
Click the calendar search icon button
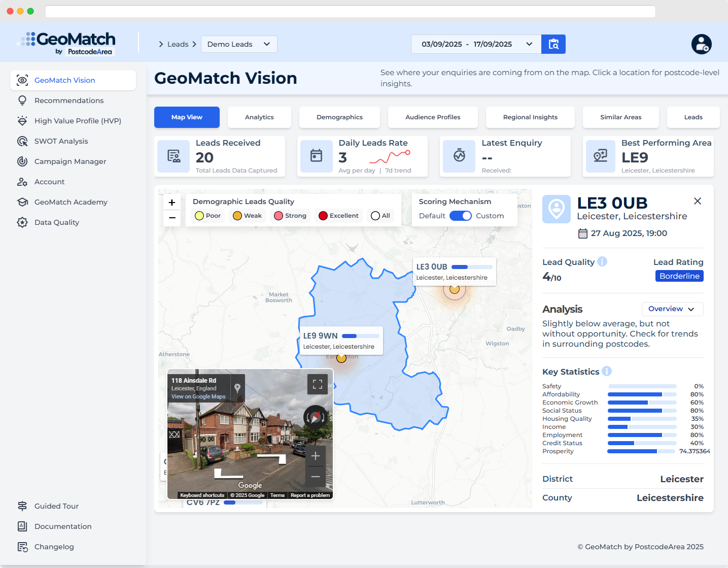click(x=553, y=44)
